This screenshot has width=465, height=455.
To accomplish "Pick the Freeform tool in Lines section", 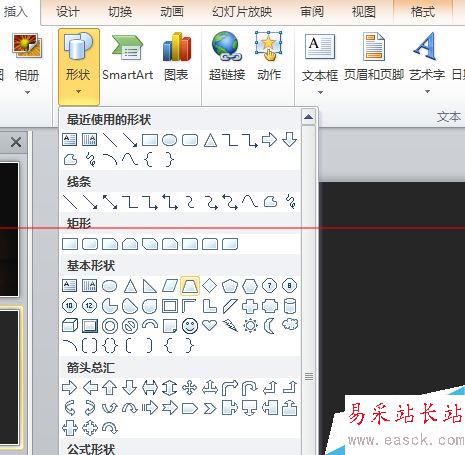I will 270,202.
